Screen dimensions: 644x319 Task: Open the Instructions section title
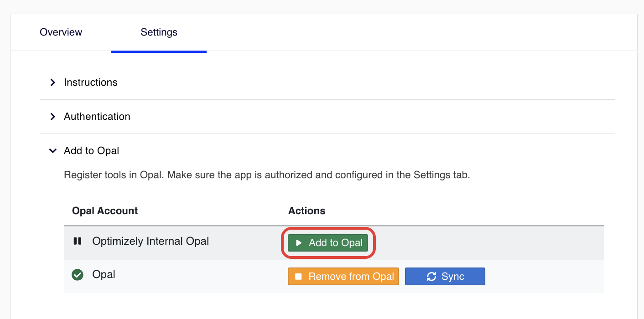tap(91, 82)
